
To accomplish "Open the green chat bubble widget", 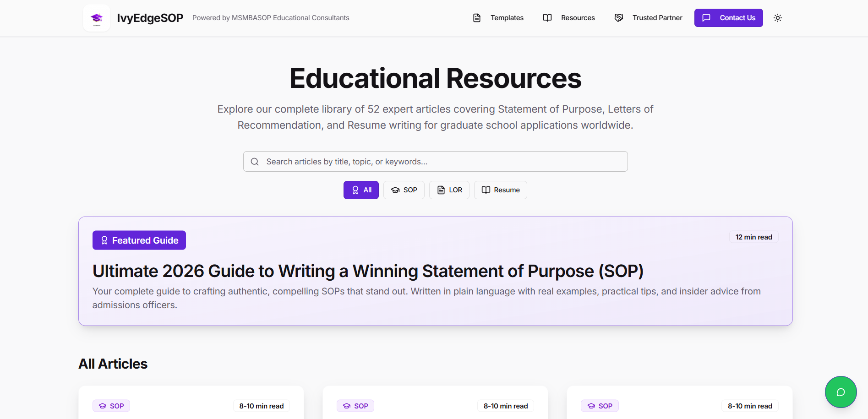I will (841, 392).
